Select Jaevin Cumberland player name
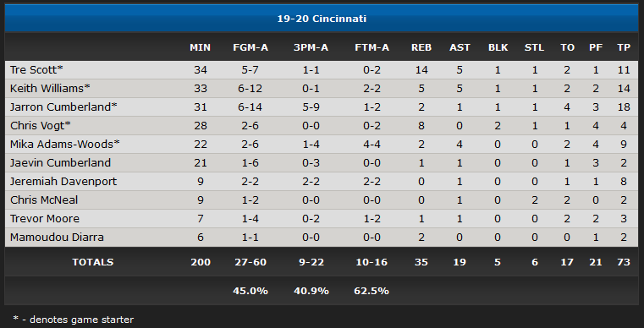 pyautogui.click(x=60, y=162)
